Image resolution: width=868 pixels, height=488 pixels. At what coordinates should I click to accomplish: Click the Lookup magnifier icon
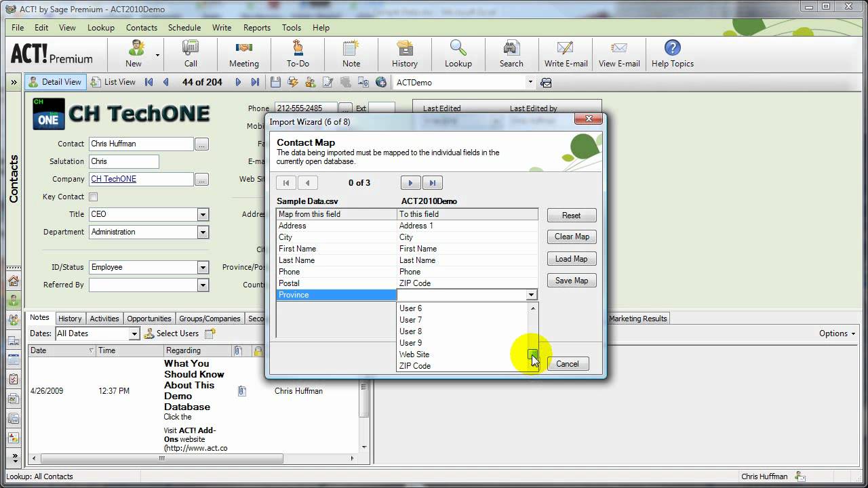[458, 48]
